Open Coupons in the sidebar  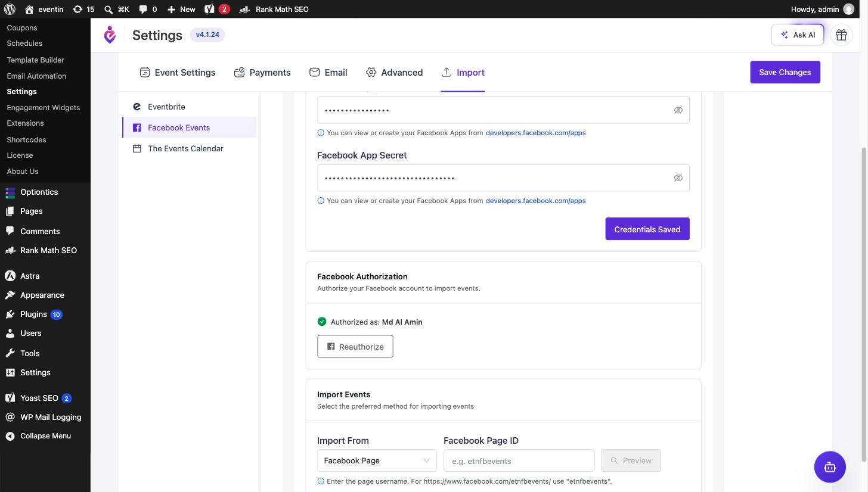click(22, 28)
